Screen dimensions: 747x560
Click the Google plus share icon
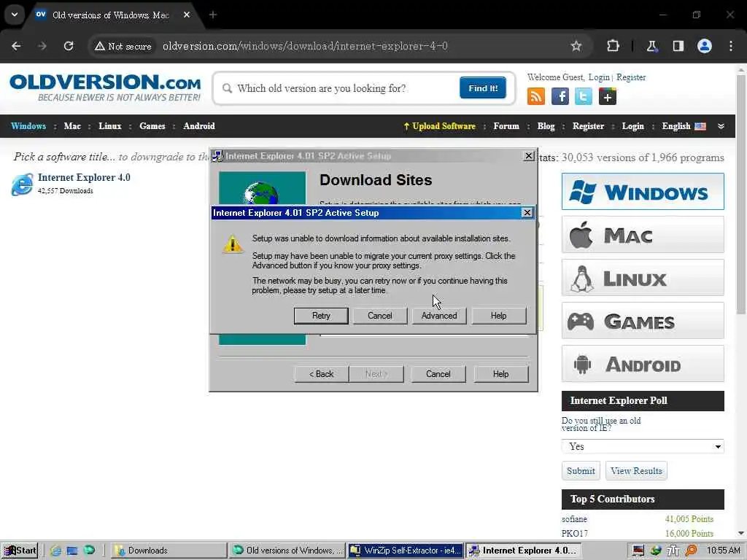pos(608,97)
